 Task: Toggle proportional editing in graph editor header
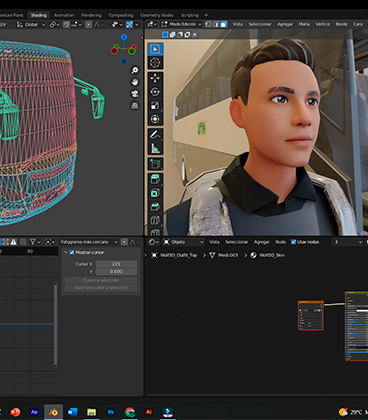pyautogui.click(x=124, y=242)
